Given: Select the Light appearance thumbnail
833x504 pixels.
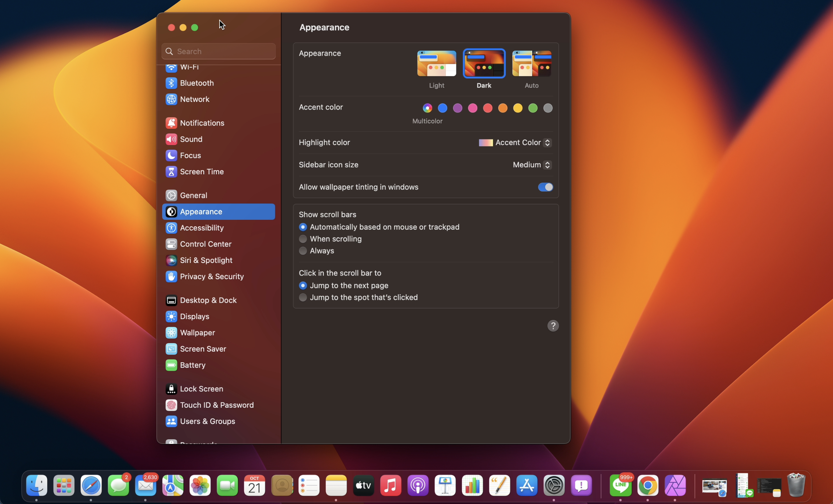Looking at the screenshot, I should point(436,63).
